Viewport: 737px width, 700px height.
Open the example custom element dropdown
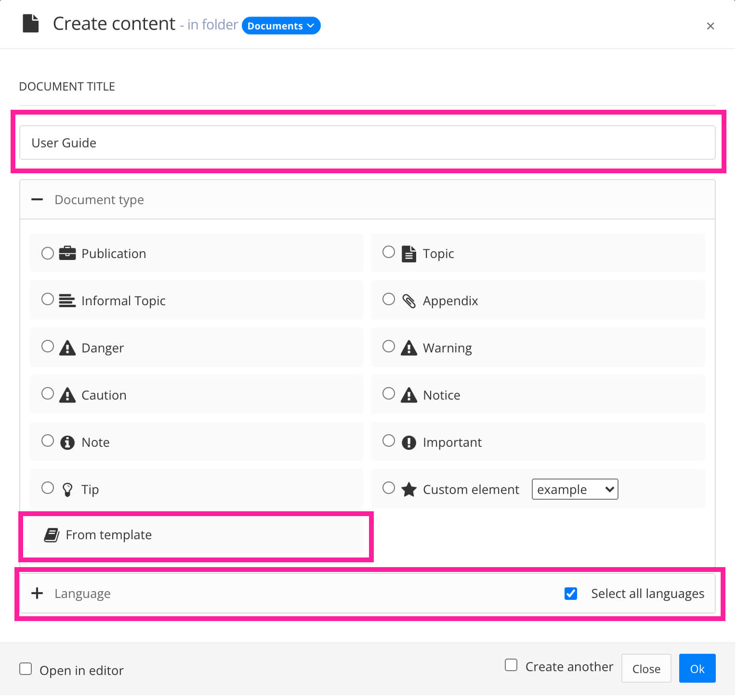(574, 489)
